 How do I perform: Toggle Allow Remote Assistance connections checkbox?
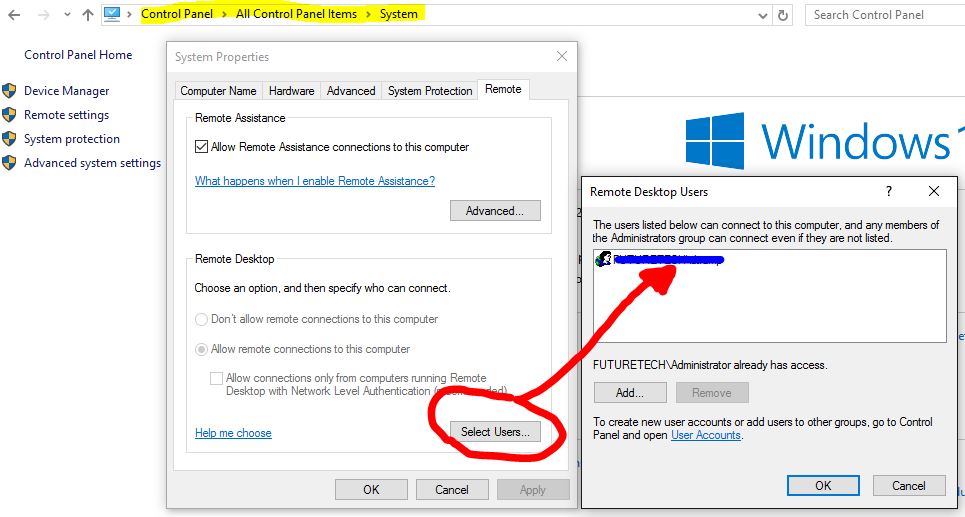click(x=201, y=146)
